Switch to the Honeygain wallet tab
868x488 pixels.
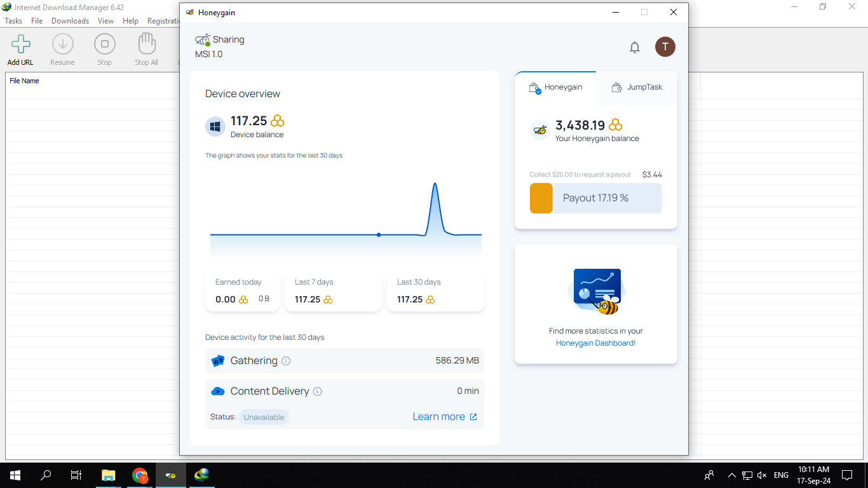pyautogui.click(x=556, y=88)
